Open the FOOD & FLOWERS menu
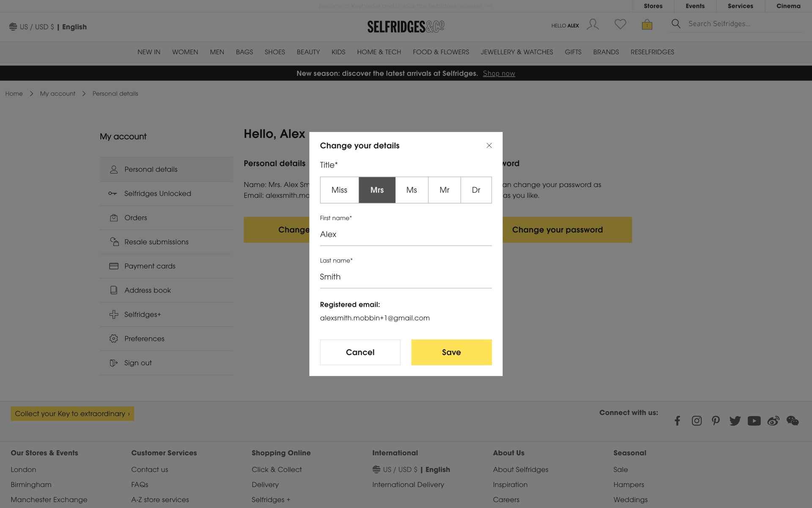Screen dimensions: 812x508 click(441, 52)
